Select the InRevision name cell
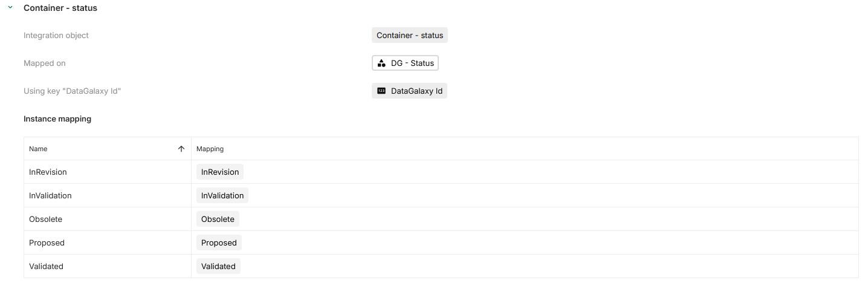The width and height of the screenshot is (868, 283). pyautogui.click(x=48, y=172)
